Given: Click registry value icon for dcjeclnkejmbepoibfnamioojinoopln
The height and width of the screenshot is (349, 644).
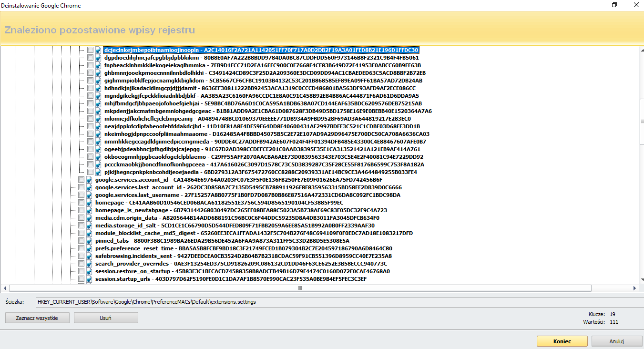Looking at the screenshot, I should pyautogui.click(x=98, y=50).
